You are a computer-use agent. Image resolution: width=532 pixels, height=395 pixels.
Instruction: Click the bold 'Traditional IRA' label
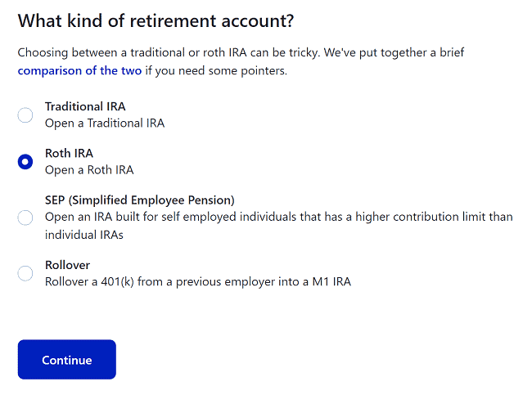(x=85, y=106)
